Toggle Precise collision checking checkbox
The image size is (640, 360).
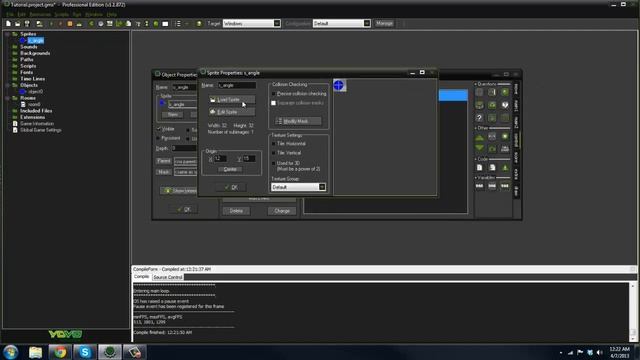(x=273, y=94)
